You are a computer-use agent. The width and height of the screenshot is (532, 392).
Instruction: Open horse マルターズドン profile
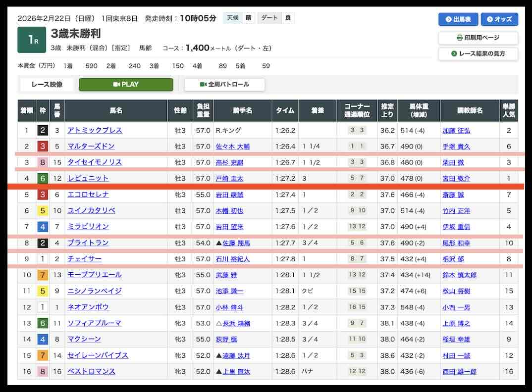[91, 147]
